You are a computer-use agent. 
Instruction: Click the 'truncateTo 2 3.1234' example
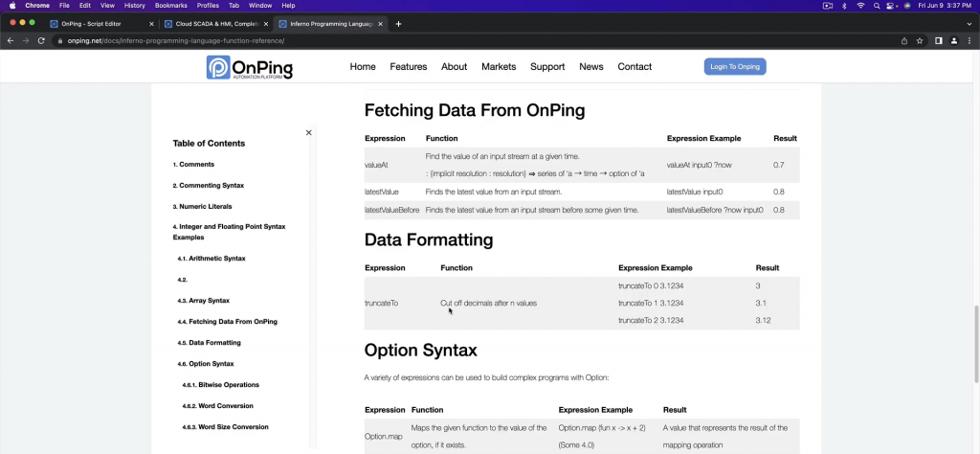pos(651,320)
